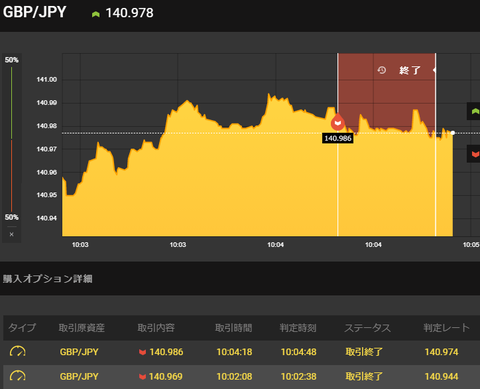Open the 購入オプション詳細 section header
Viewport: 480px width, 389px height.
pos(48,279)
